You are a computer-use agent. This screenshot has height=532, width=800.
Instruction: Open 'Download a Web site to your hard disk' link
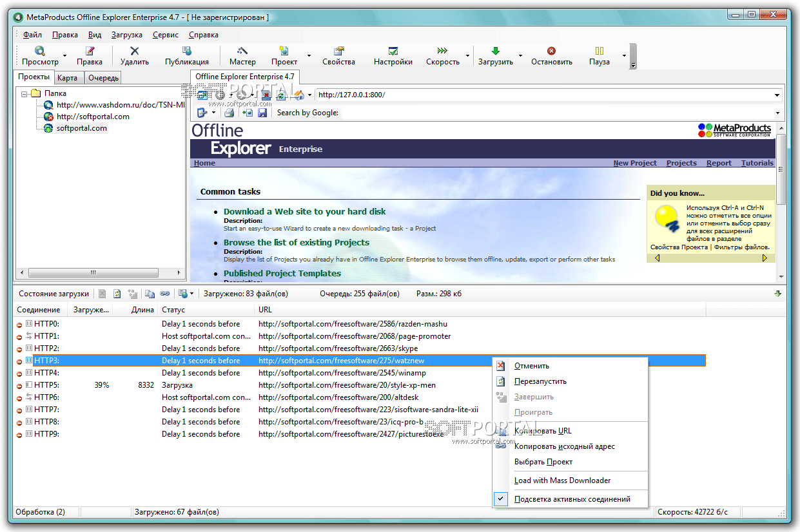click(x=304, y=211)
